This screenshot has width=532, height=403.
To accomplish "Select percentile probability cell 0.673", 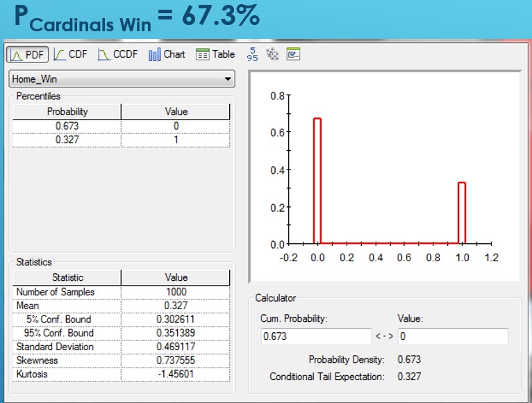I will tap(67, 126).
